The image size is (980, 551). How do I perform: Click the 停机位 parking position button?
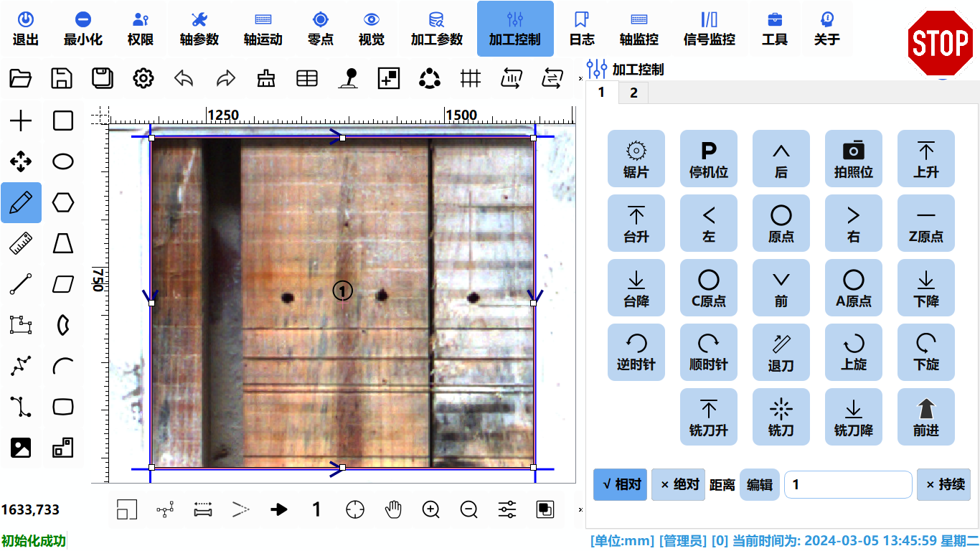[709, 159]
